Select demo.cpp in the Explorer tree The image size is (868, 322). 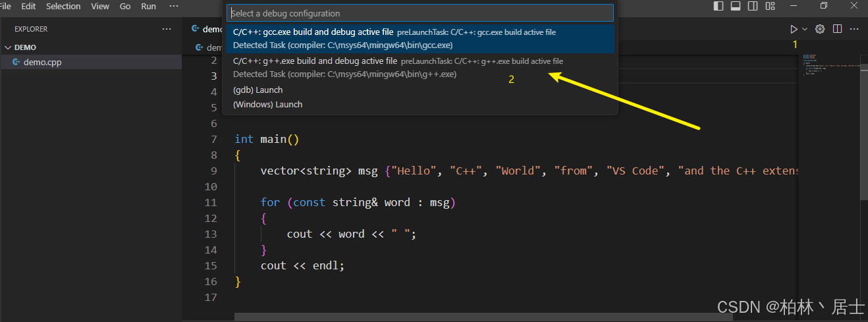pyautogui.click(x=91, y=62)
